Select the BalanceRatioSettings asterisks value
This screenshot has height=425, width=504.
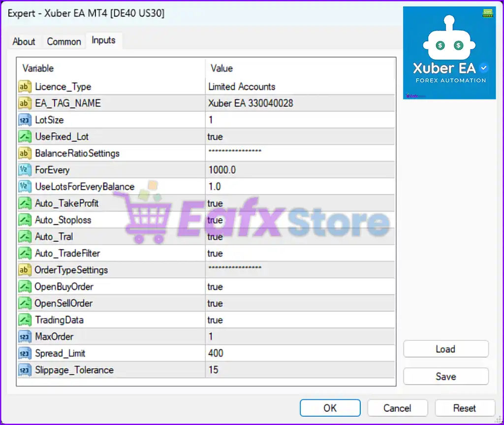(300, 153)
